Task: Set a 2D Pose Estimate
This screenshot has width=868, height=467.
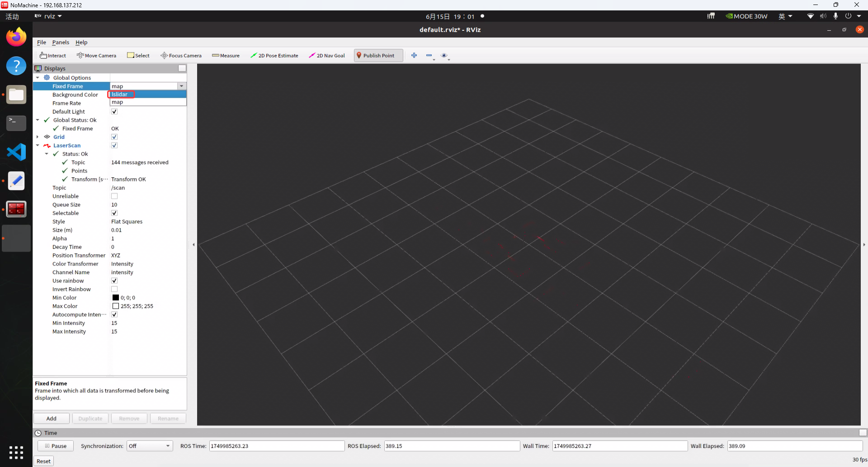Action: [274, 55]
